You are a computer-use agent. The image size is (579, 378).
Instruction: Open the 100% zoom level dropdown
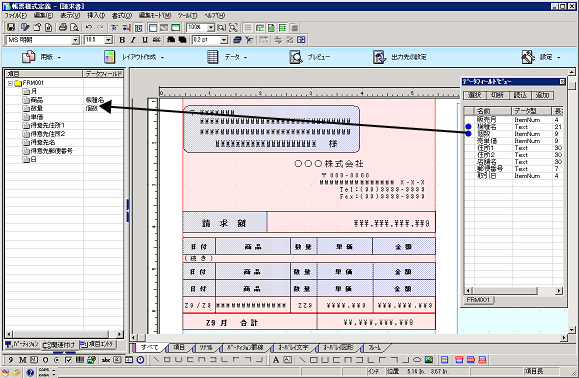click(210, 27)
